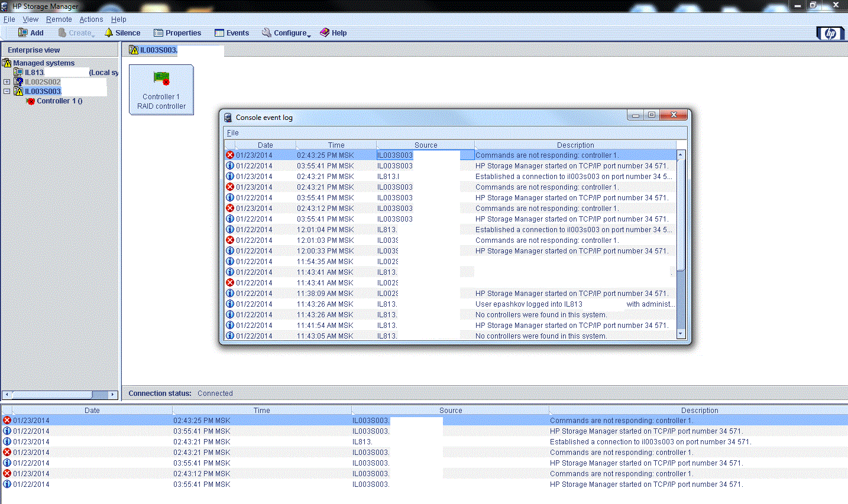The width and height of the screenshot is (848, 504).
Task: Select the IL002S002 tree node
Action: (43, 82)
